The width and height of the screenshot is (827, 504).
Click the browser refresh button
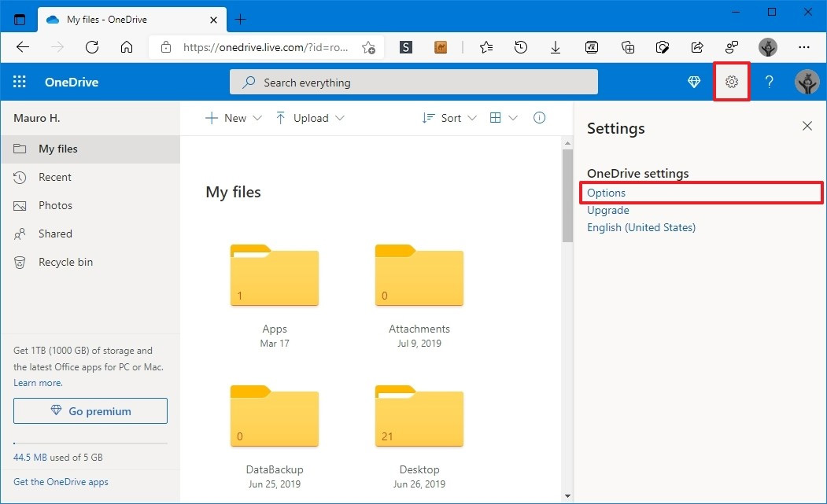[x=92, y=47]
